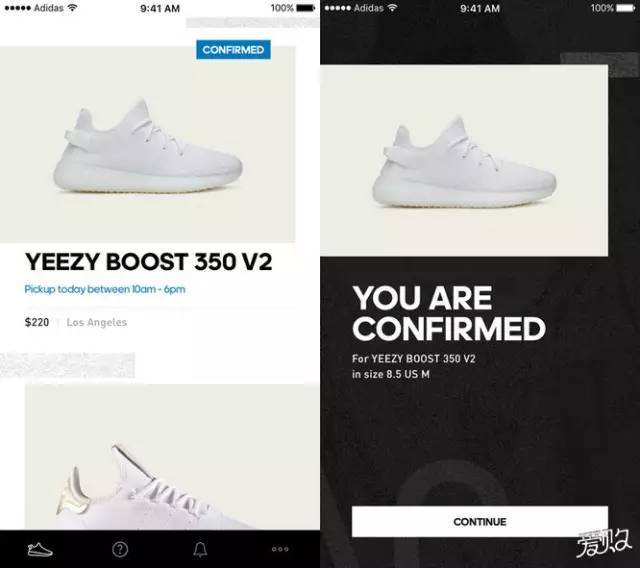
Task: Open notifications bell icon
Action: pos(200,549)
